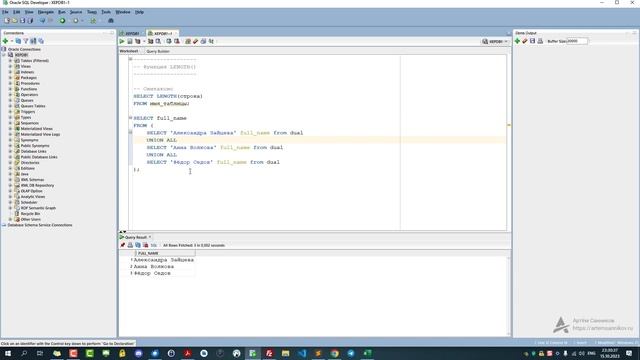Save Dbms Output with the disk icon
The width and height of the screenshot is (640, 360).
532,41
